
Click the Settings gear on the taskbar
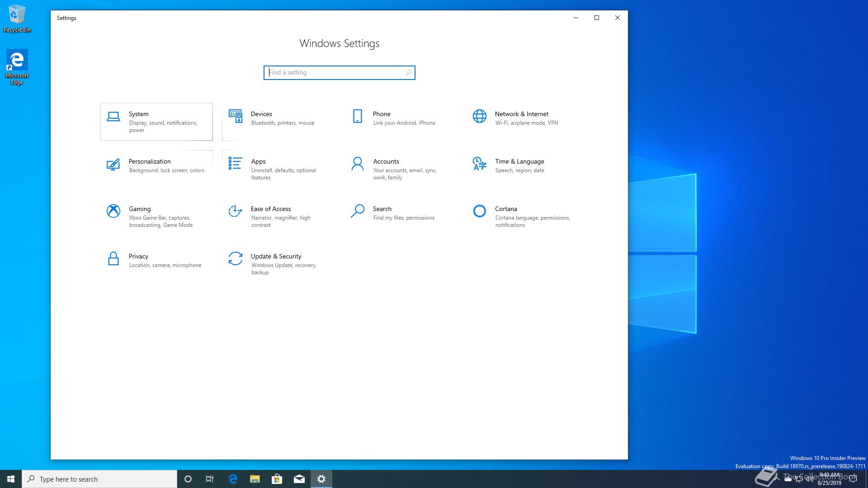[321, 479]
